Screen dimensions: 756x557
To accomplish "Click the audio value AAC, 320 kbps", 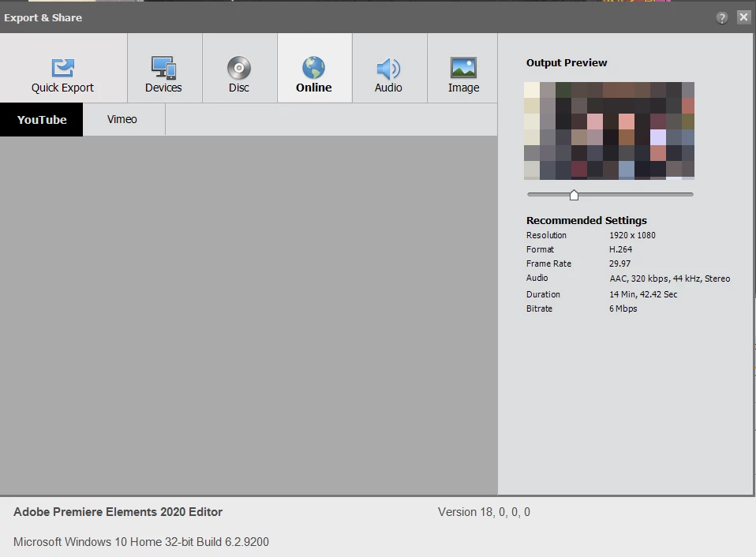I will (x=669, y=278).
